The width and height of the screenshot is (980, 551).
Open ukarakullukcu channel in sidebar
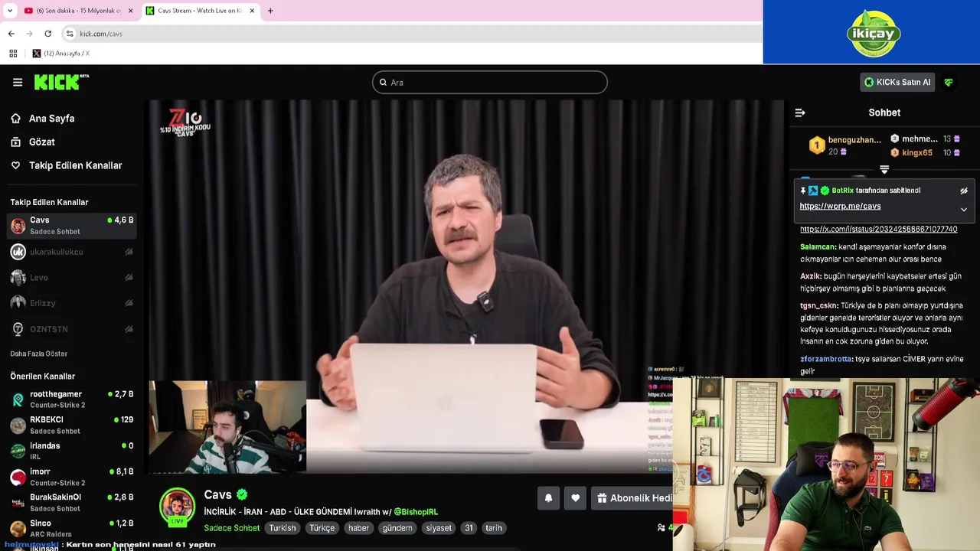[72, 252]
